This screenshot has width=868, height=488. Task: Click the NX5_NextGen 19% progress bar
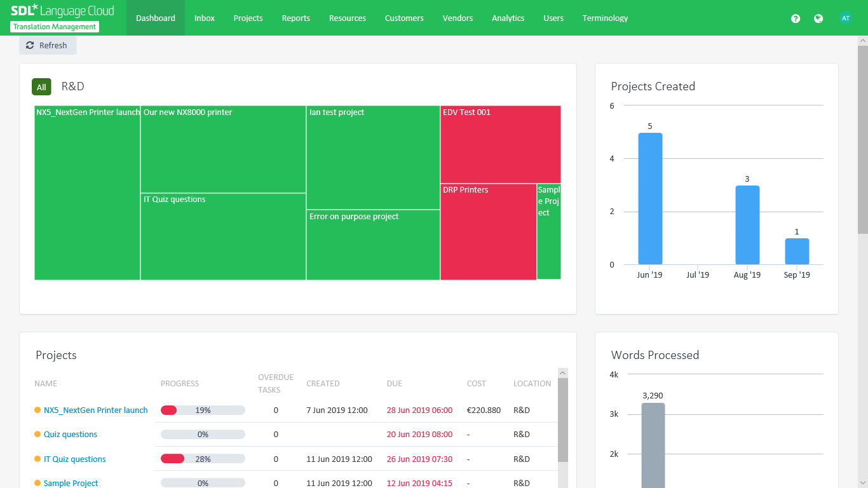click(203, 410)
